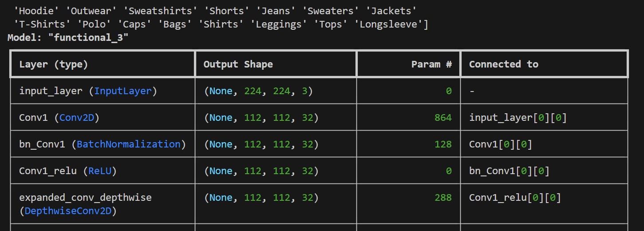Click the "Layer (type)" column header
The height and width of the screenshot is (231, 644).
point(54,64)
